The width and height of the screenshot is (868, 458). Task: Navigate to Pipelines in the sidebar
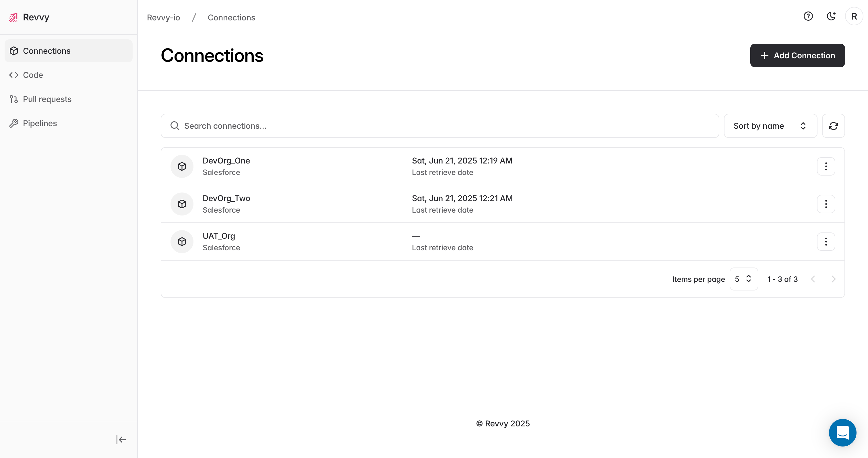tap(40, 124)
